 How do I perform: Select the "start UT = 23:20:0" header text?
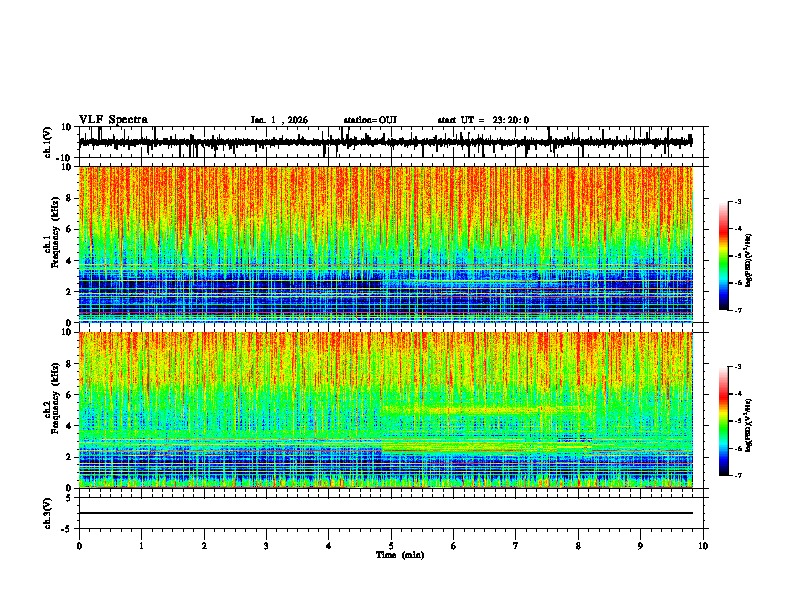(483, 120)
